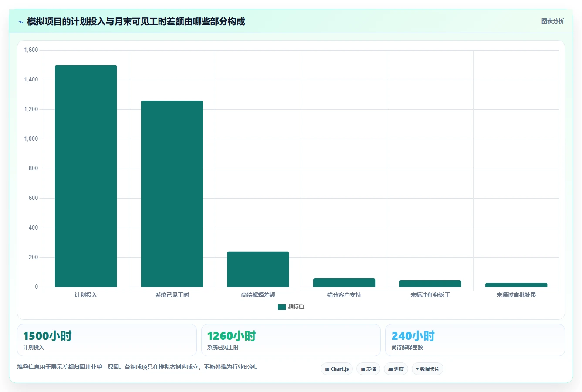Click the footnote text starting with 堆叠信息

pyautogui.click(x=138, y=367)
